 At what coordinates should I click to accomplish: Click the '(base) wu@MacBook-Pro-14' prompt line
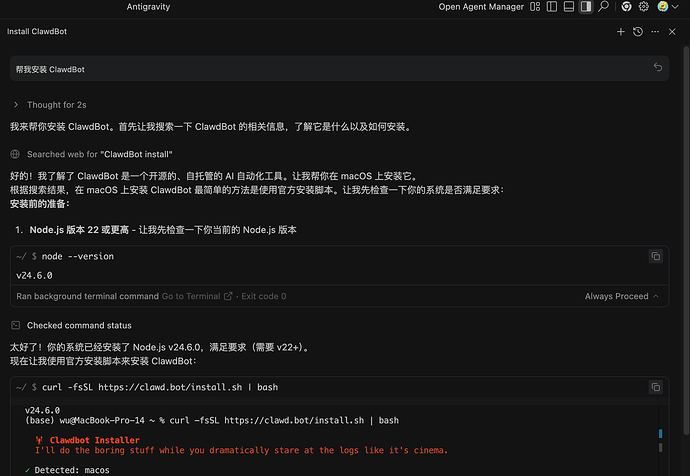[x=212, y=421]
